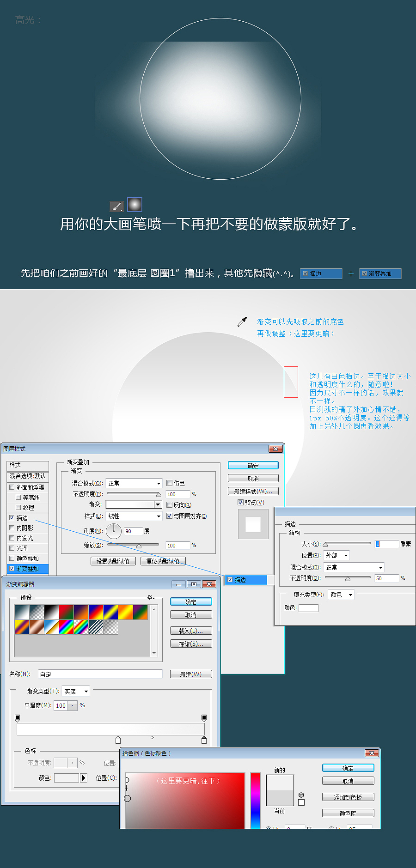Toggle the 仿色 dither checkbox
The image size is (416, 868).
170,483
